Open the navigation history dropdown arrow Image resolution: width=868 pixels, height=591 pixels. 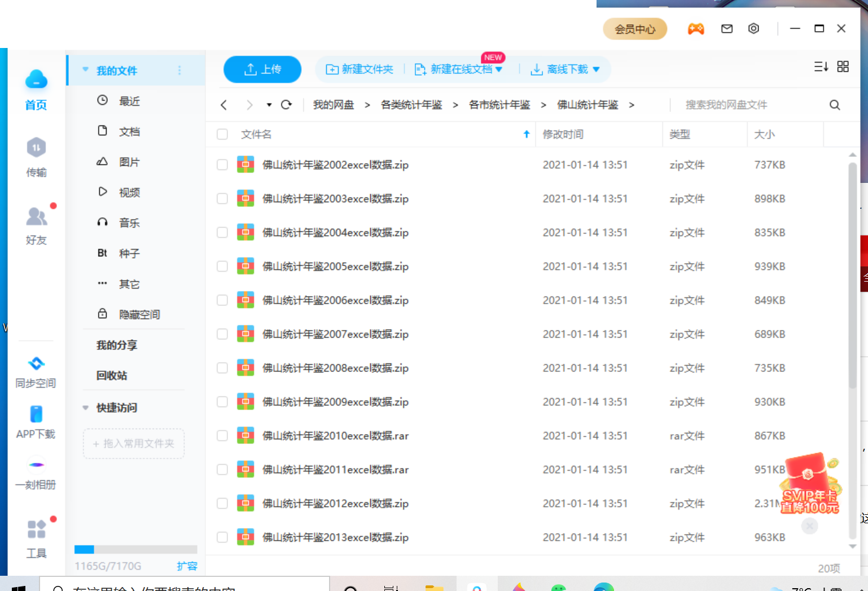coord(269,105)
